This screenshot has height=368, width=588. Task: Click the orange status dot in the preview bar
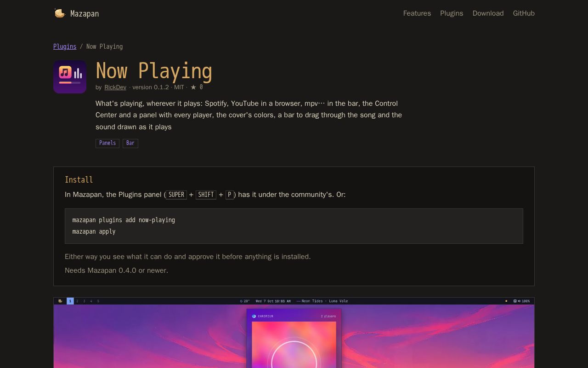(x=506, y=301)
